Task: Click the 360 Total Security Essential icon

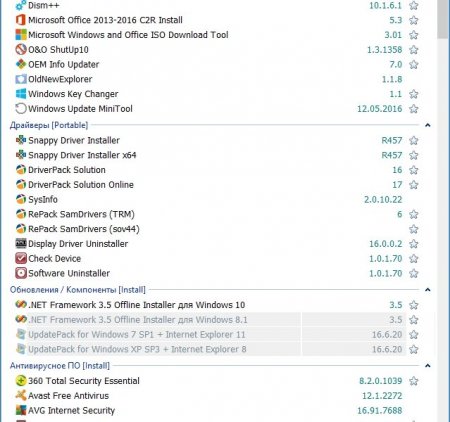Action: coord(21,381)
